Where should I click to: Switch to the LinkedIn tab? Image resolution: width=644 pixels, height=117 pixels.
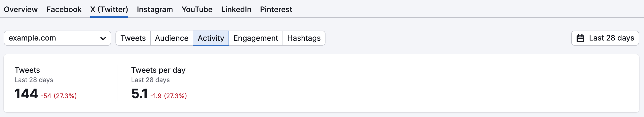tap(236, 9)
